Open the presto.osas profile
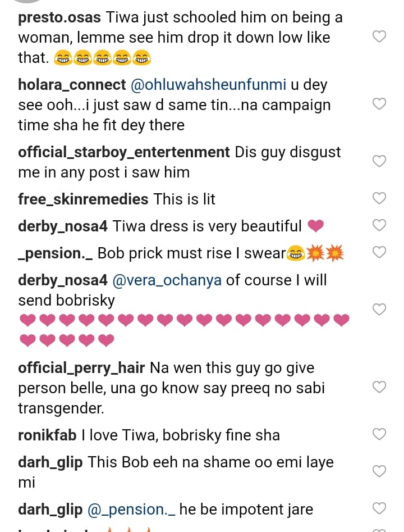 tap(59, 17)
